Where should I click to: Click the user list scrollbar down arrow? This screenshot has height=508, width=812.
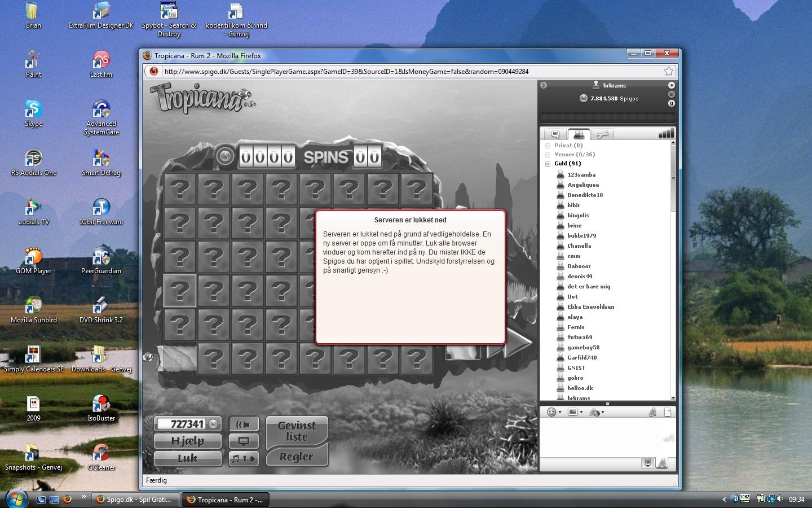click(x=673, y=397)
